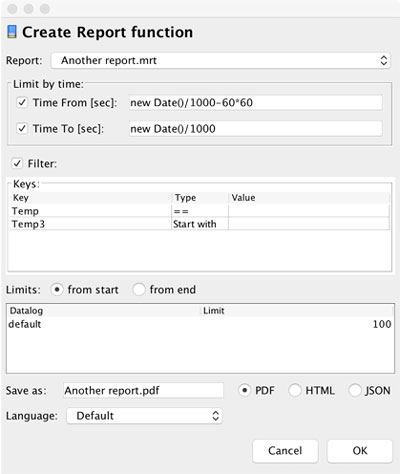
Task: Choose JSON output format
Action: pos(355,390)
